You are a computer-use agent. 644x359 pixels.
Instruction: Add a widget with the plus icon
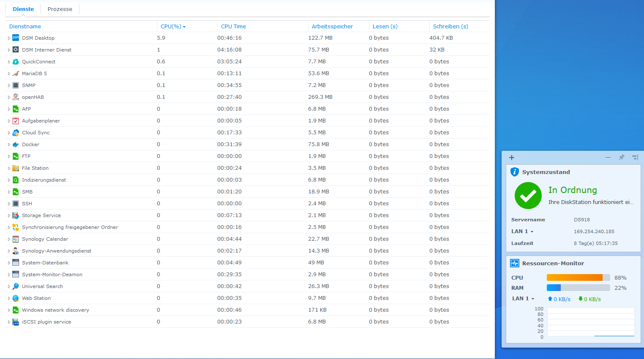(x=512, y=158)
